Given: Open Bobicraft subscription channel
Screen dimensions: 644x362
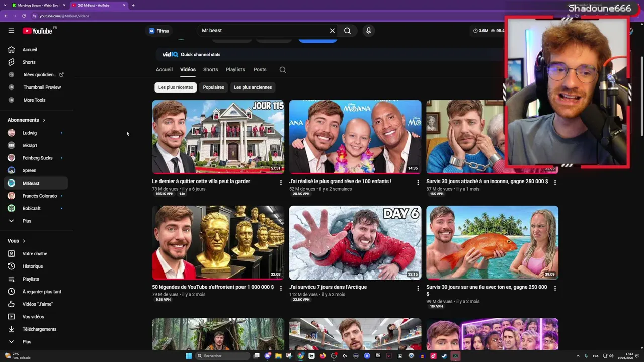Looking at the screenshot, I should 36,208.
